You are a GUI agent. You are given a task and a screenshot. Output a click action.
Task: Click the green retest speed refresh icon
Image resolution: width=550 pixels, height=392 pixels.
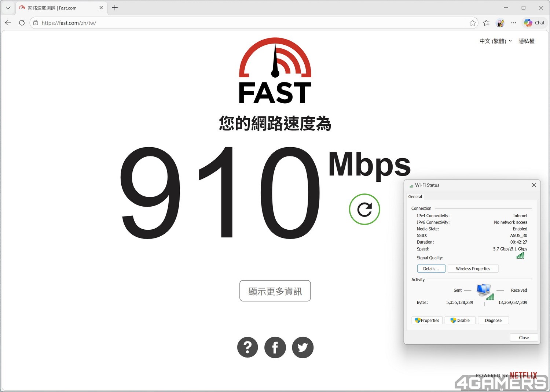coord(364,209)
